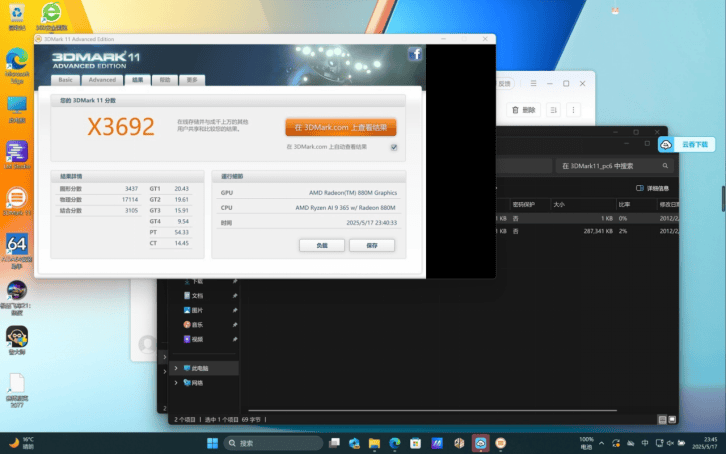This screenshot has width=727, height=454.
Task: Open 音乐 music in Explorer sidebar
Action: (198, 325)
